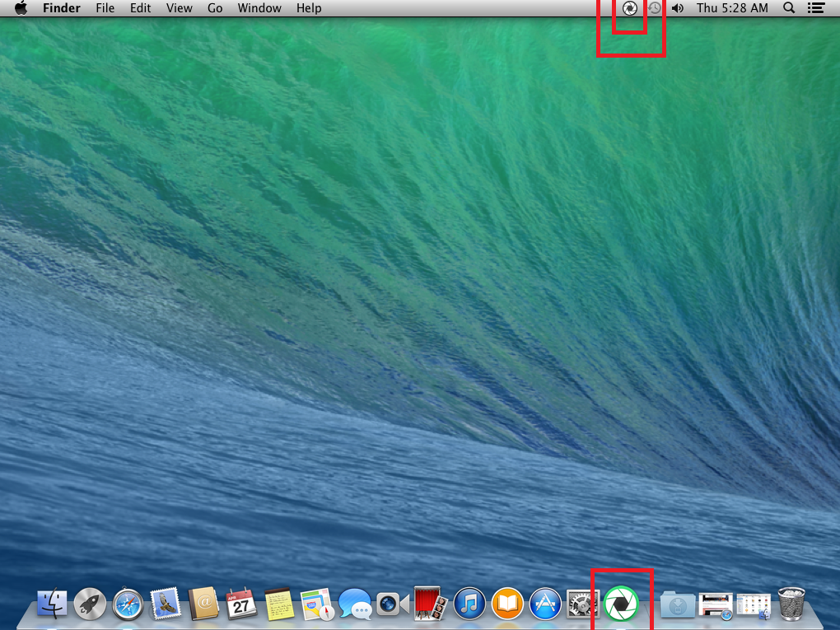Open Safari compass icon in Dock
The width and height of the screenshot is (840, 630).
pos(128,604)
